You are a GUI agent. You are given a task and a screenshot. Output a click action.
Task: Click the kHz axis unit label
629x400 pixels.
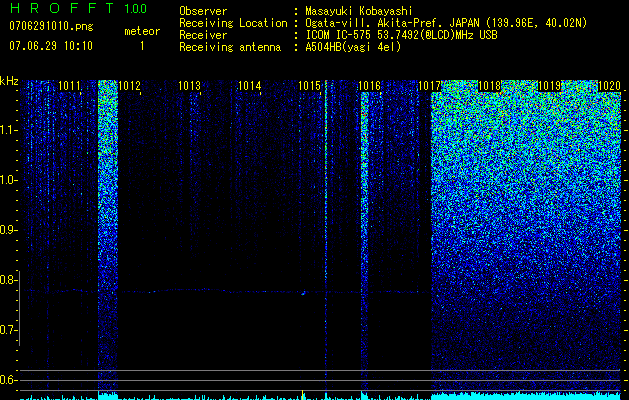click(9, 81)
